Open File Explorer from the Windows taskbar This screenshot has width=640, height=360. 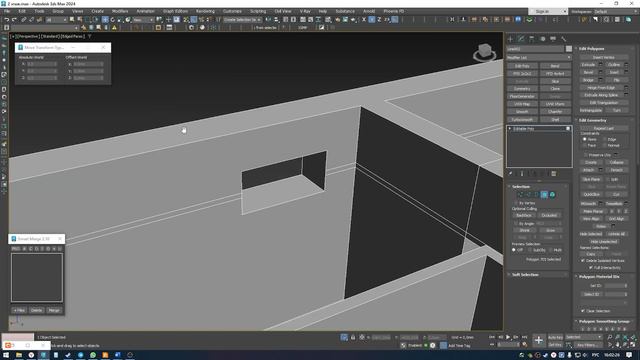pos(19,355)
